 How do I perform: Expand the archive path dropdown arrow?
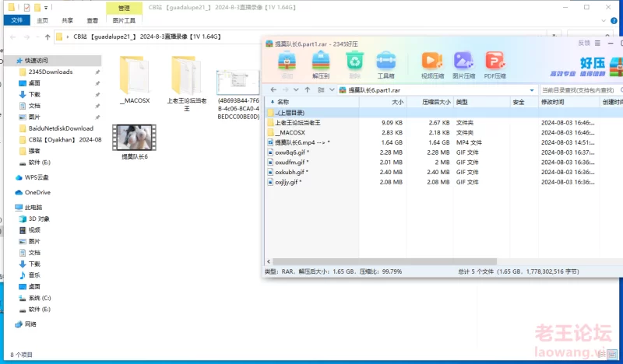point(530,90)
